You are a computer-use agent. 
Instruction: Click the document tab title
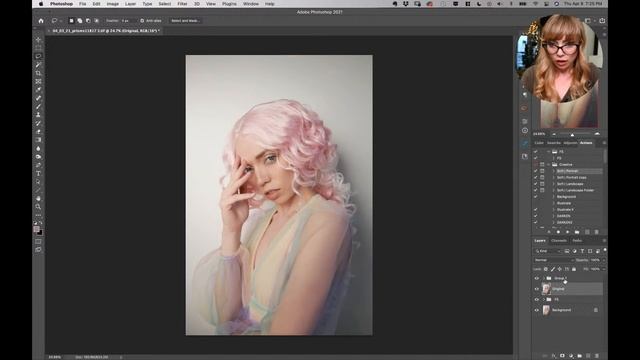pyautogui.click(x=106, y=31)
